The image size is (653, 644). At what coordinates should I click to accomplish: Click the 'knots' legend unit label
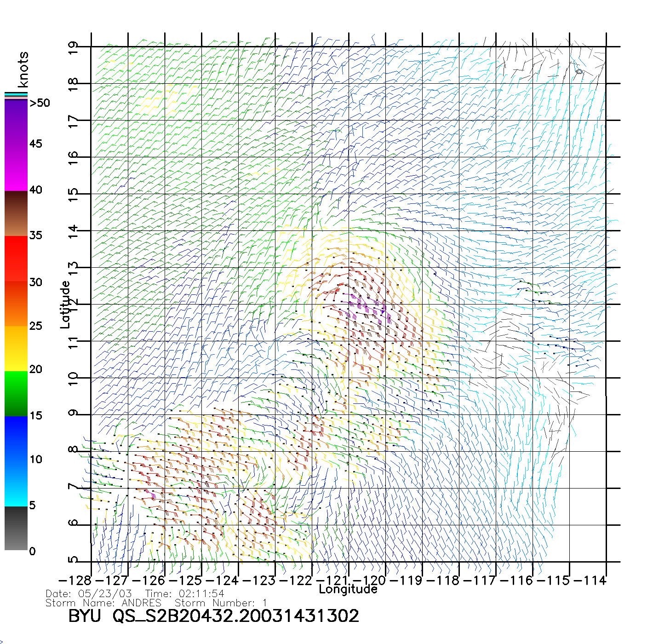[23, 69]
